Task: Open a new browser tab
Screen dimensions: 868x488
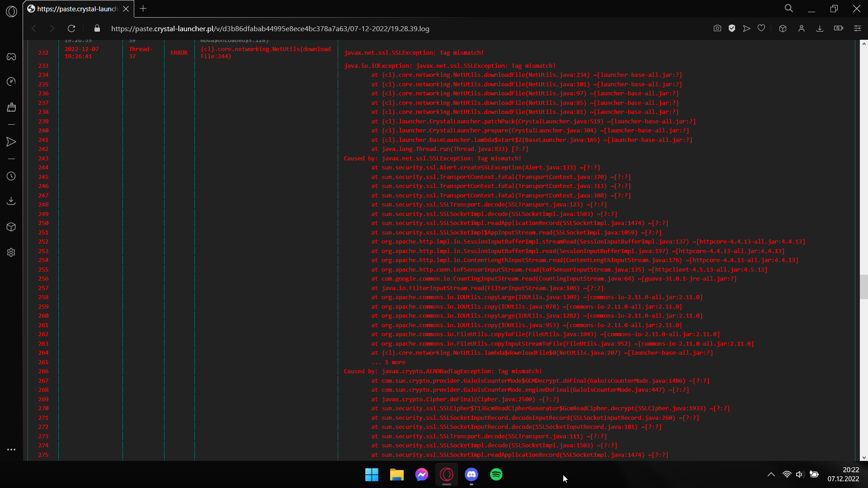Action: point(143,9)
